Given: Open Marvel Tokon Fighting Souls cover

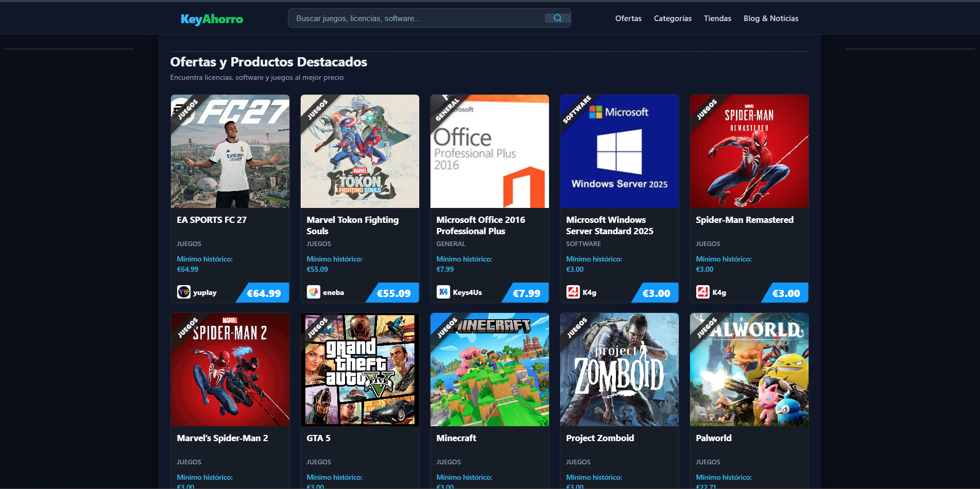Looking at the screenshot, I should tap(360, 151).
